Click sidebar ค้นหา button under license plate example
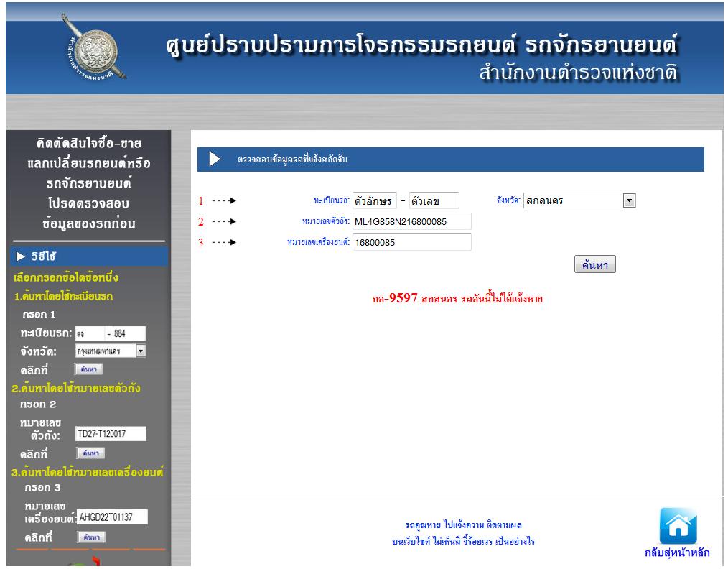The width and height of the screenshot is (728, 569). [x=89, y=369]
